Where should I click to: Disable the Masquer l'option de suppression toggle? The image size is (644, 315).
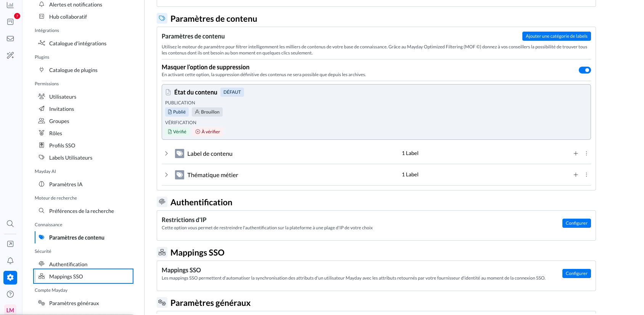point(585,70)
